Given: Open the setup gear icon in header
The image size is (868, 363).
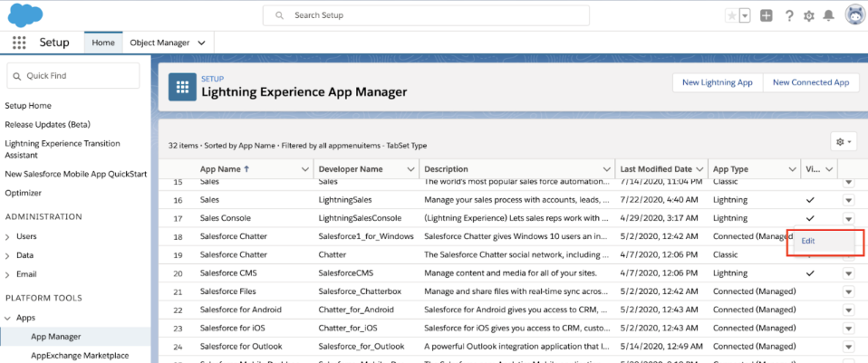Looking at the screenshot, I should [x=809, y=16].
